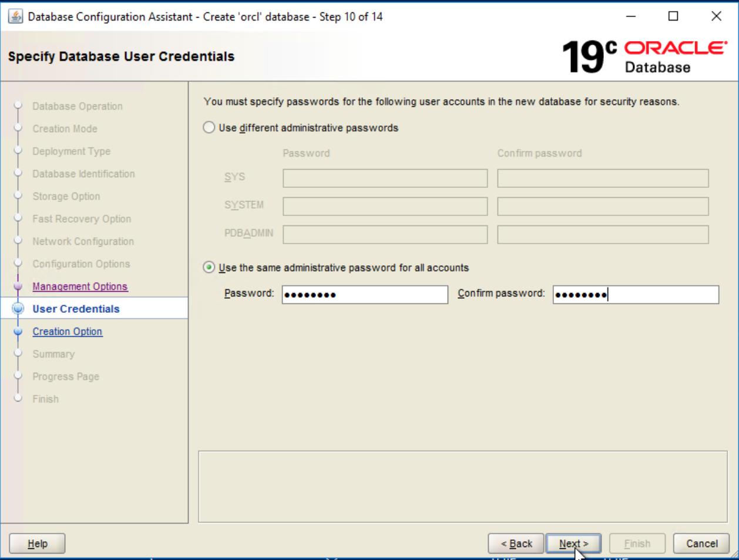Focus the Confirm password input field
Viewport: 739px width, 560px height.
[x=636, y=295]
